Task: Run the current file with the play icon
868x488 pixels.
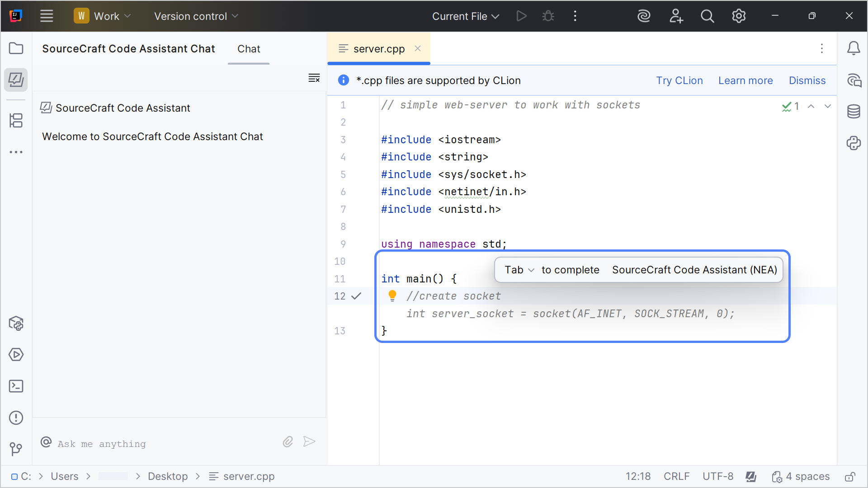Action: 521,16
